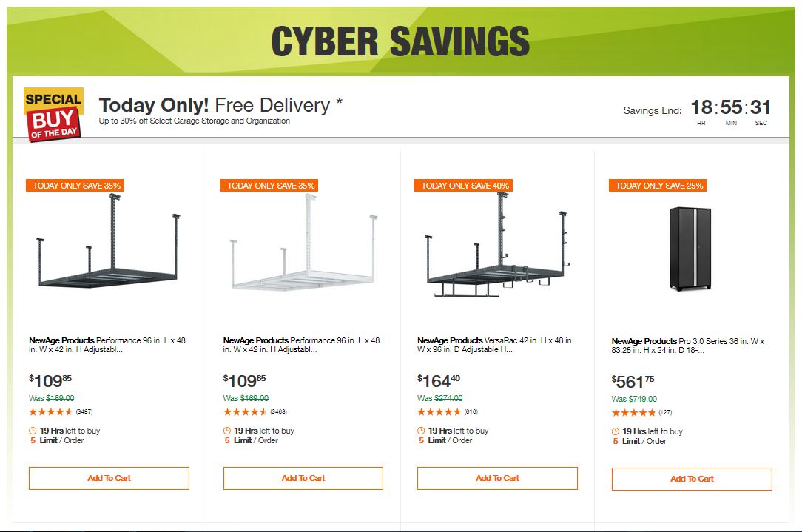Click star rating of the first black rack
Viewport: 802px width, 532px height.
(51, 412)
